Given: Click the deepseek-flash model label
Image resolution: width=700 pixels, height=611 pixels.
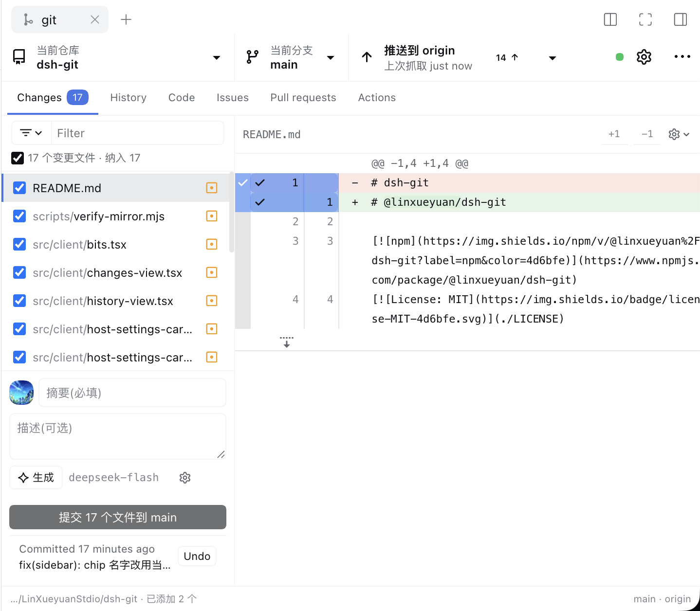Looking at the screenshot, I should point(114,478).
